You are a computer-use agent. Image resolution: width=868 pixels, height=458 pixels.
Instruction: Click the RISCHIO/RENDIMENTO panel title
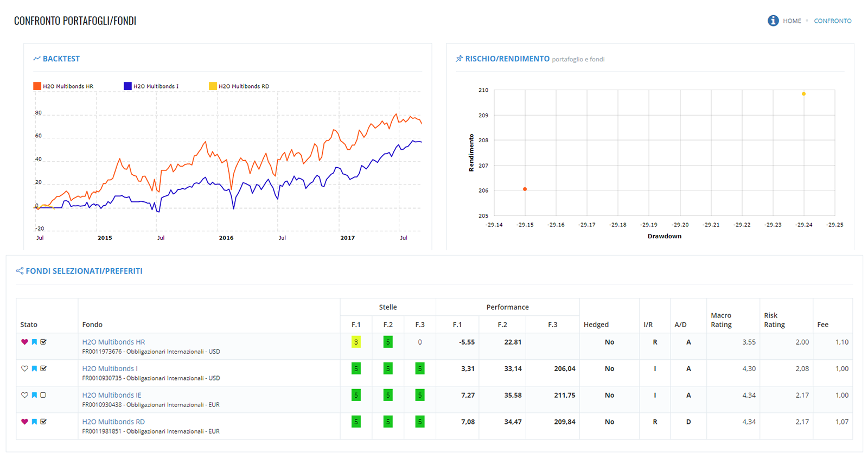(507, 59)
